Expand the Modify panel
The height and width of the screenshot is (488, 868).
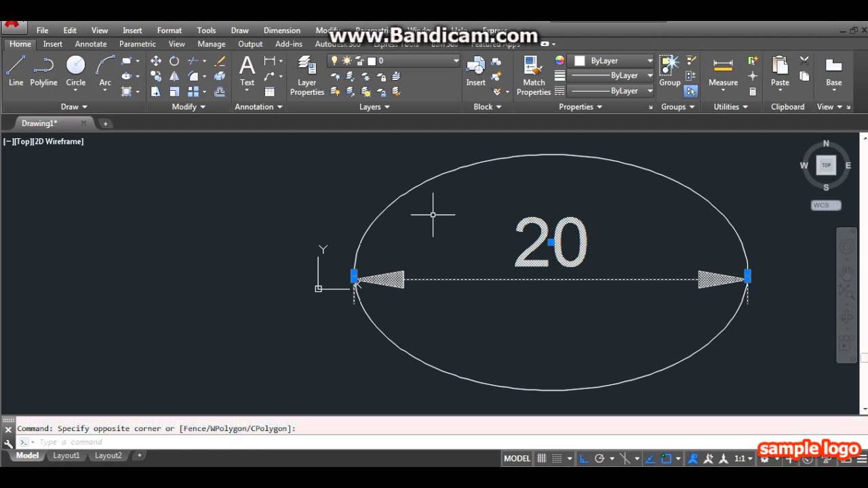click(189, 106)
